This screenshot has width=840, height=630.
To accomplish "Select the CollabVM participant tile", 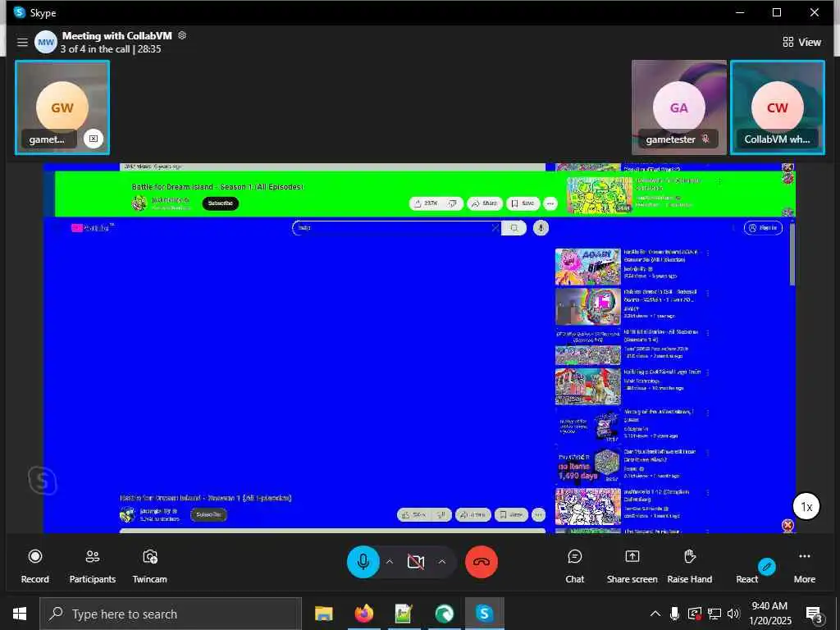I will click(x=778, y=107).
